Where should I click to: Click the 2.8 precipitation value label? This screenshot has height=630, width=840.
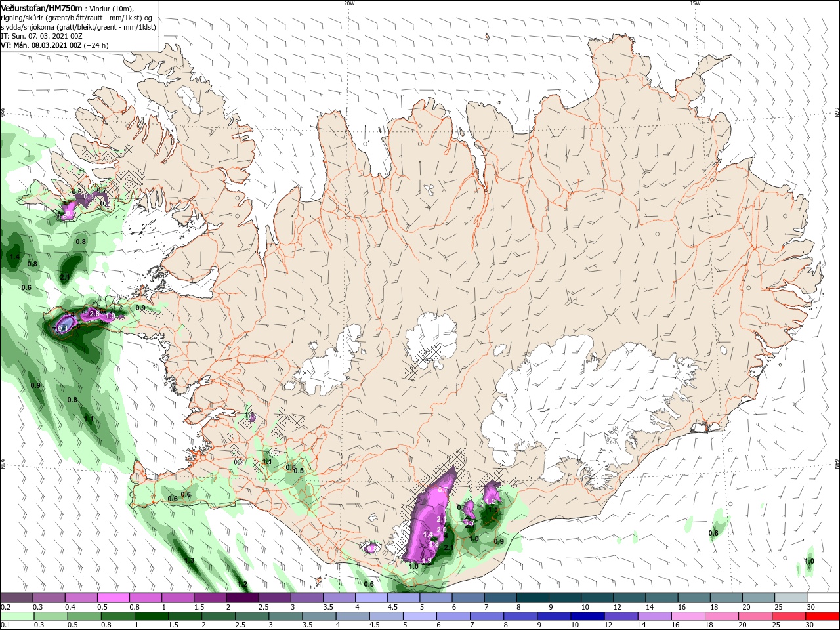94,314
